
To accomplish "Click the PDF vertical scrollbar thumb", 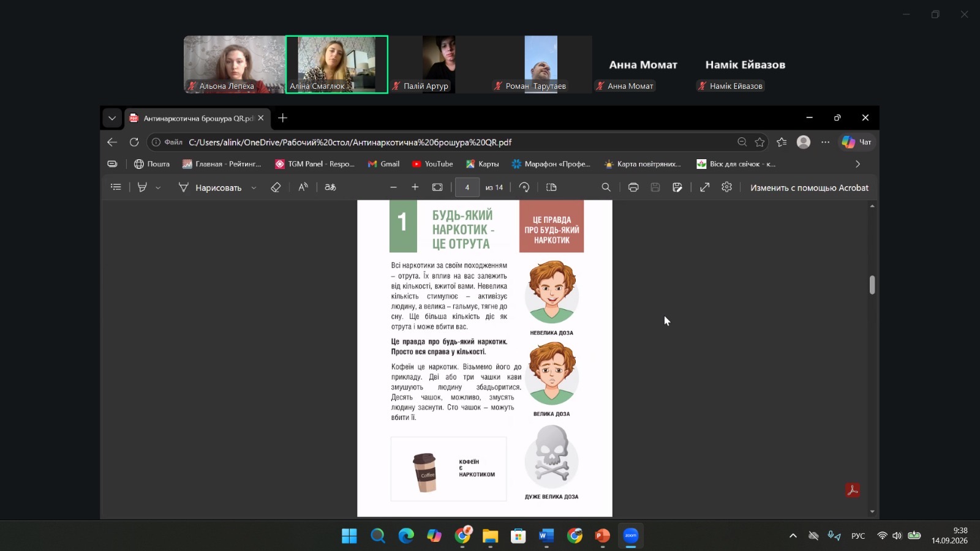I will tap(872, 285).
